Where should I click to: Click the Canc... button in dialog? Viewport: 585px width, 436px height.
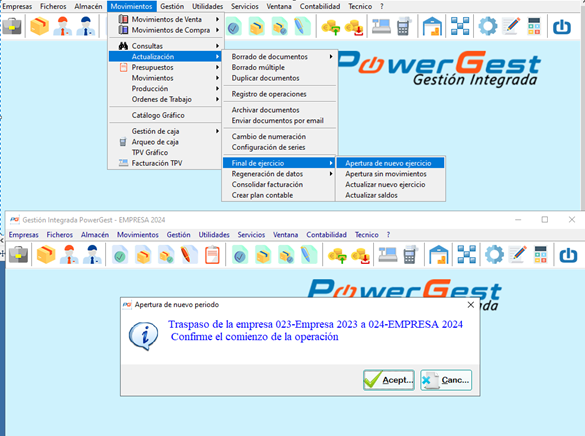click(446, 380)
